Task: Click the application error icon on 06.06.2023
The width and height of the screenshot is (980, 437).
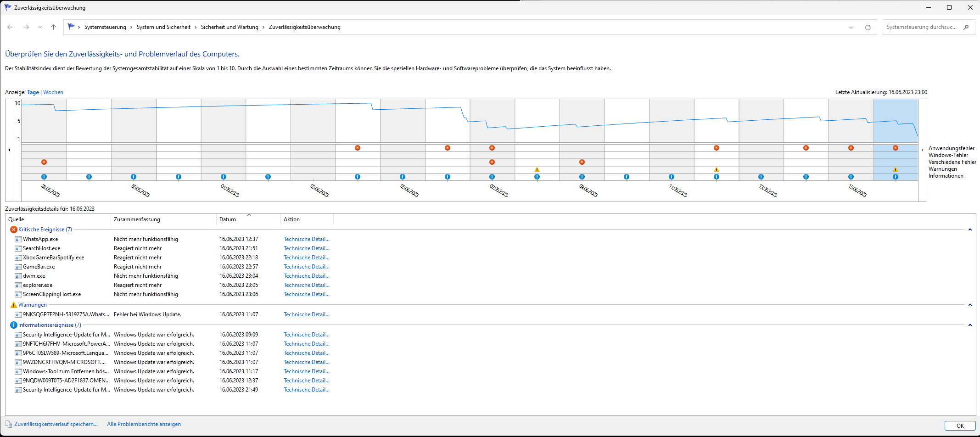Action: coord(448,148)
